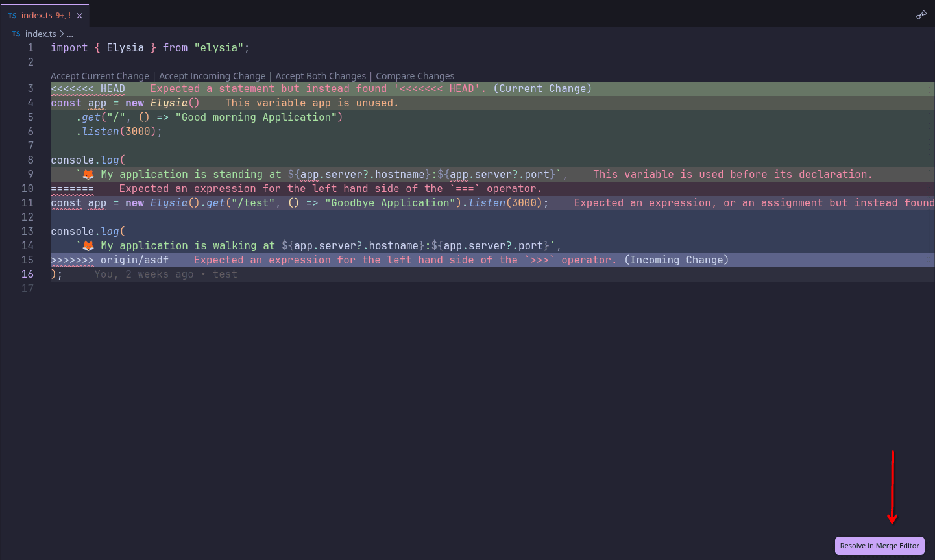This screenshot has width=935, height=560.
Task: Click the >>>>>>> origin/asdf marker line
Action: pos(492,260)
